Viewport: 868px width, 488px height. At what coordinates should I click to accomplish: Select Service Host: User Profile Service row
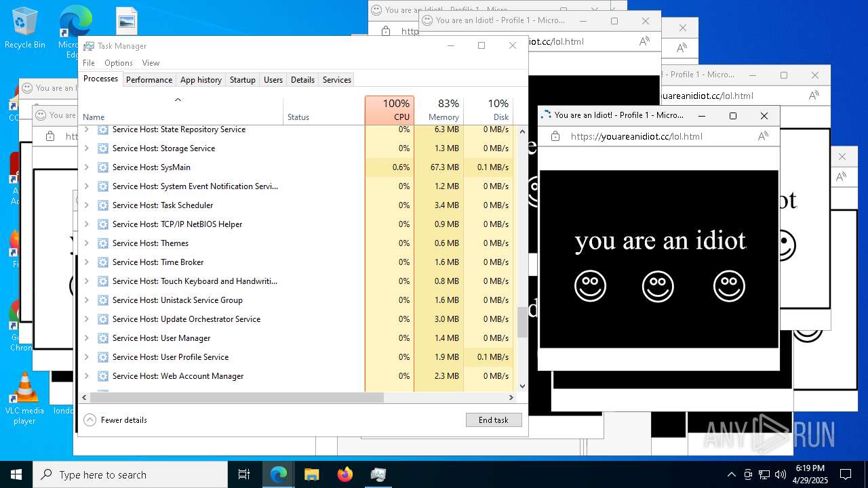297,357
